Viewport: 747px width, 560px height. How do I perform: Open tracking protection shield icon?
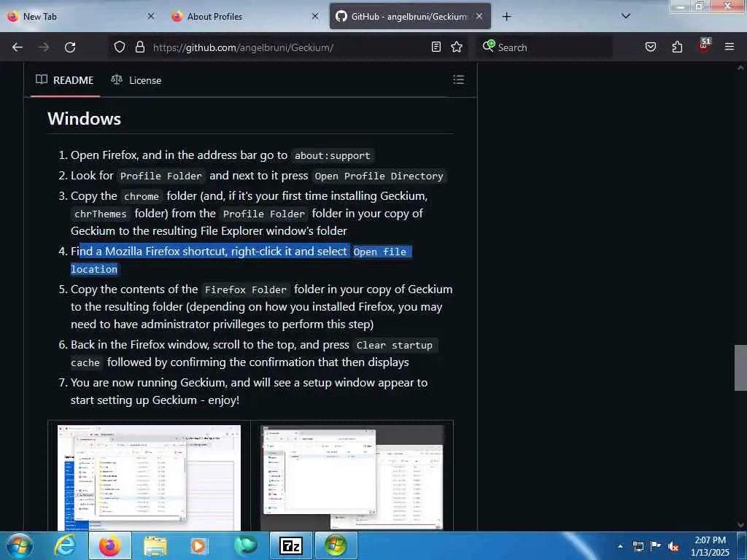tap(120, 47)
